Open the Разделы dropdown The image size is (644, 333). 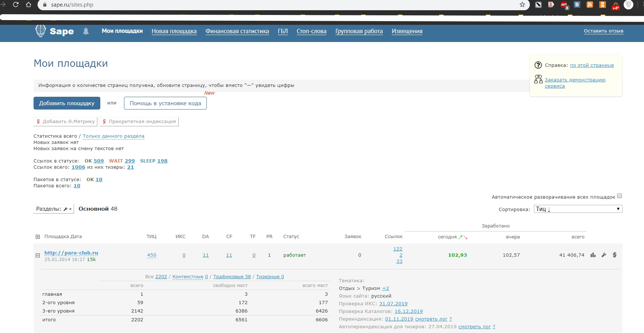point(54,209)
